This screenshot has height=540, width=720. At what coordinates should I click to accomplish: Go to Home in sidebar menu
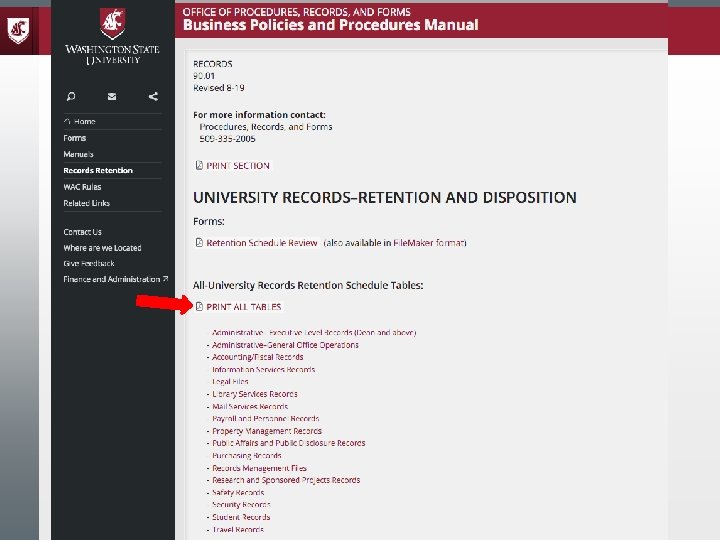[x=79, y=122]
